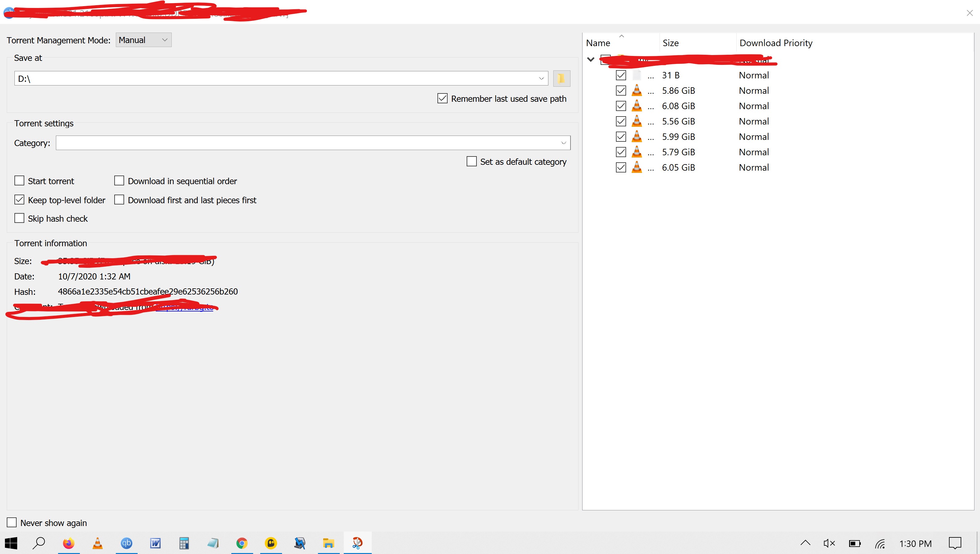
Task: Open the Action Center notifications icon
Action: [955, 543]
